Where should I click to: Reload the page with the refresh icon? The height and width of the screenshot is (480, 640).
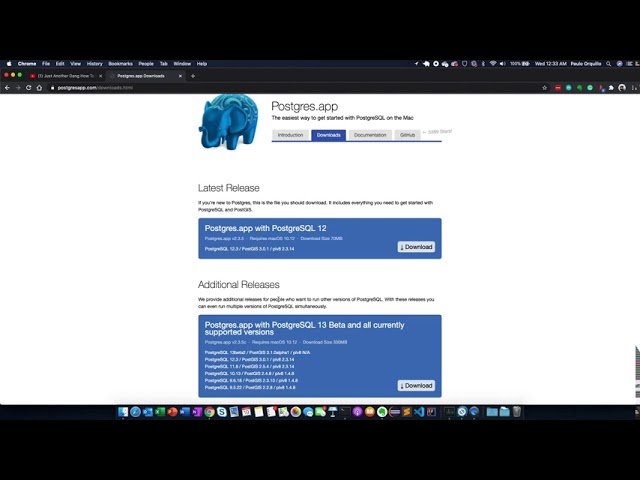tap(28, 88)
